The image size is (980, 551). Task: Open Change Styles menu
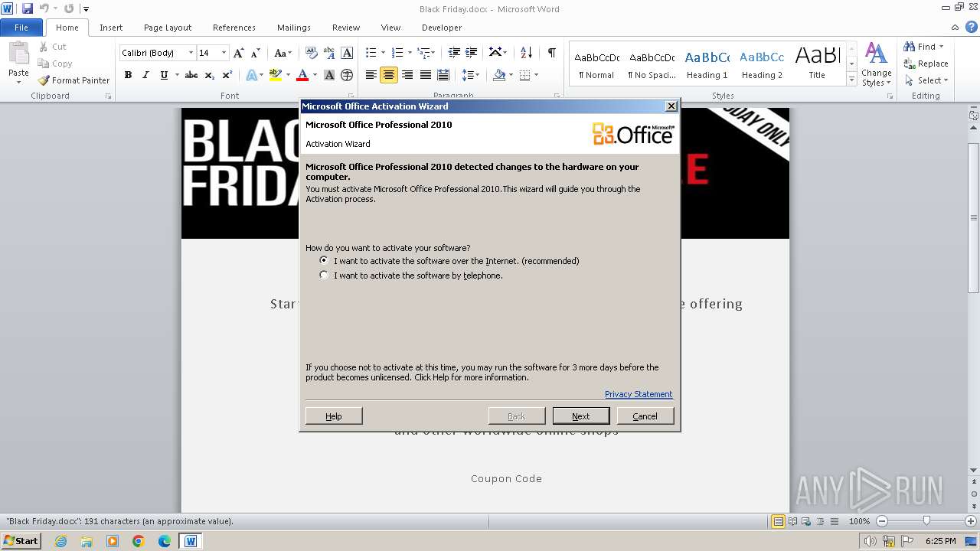pos(876,64)
